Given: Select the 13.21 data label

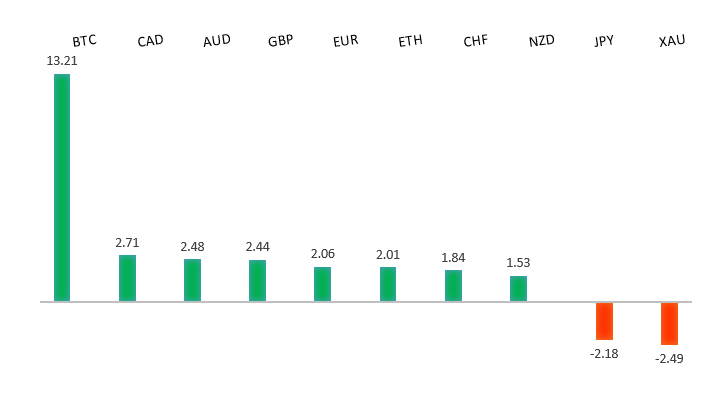Looking at the screenshot, I should point(62,61).
